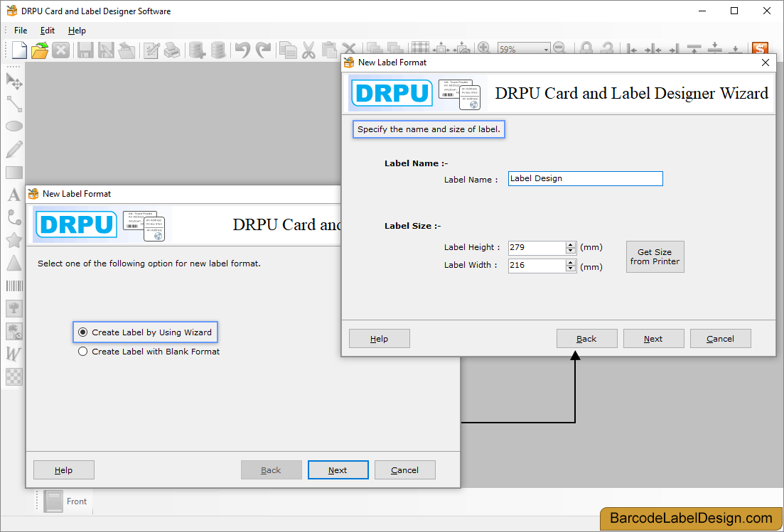Screen dimensions: 784x532
Task: Click the database icon with plus sign
Action: (197, 50)
